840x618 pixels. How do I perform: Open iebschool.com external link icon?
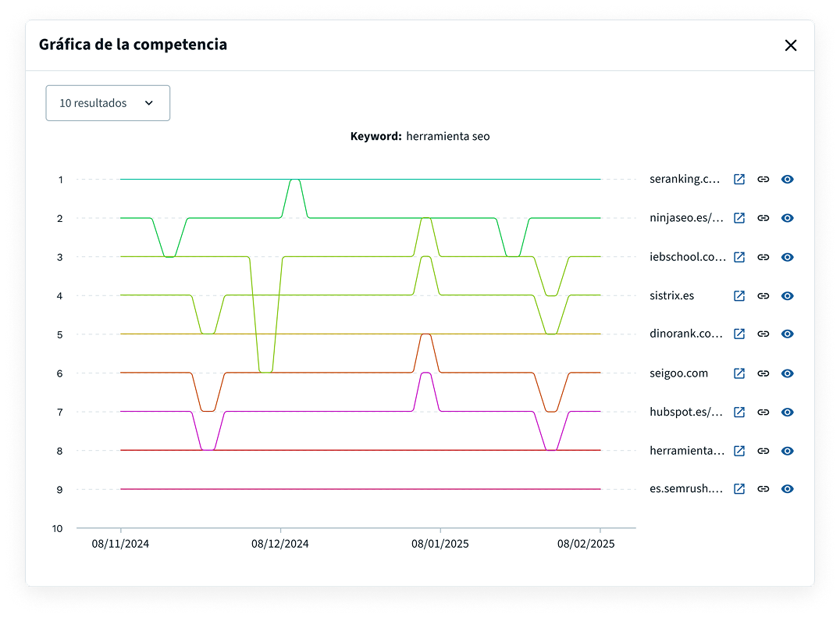[739, 257]
